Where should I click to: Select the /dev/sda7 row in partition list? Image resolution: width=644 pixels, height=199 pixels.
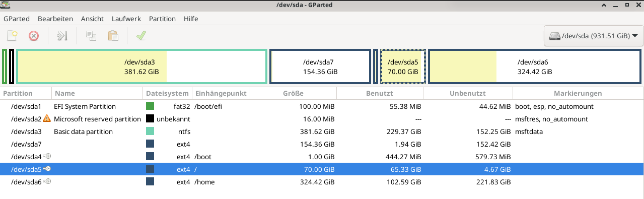[x=322, y=144]
